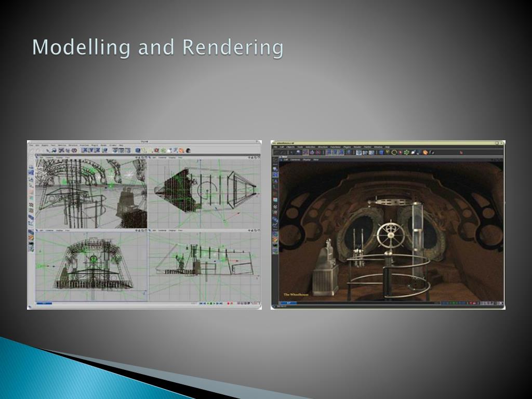
Task: Open the File menu in the wireframe window
Action: (x=31, y=145)
